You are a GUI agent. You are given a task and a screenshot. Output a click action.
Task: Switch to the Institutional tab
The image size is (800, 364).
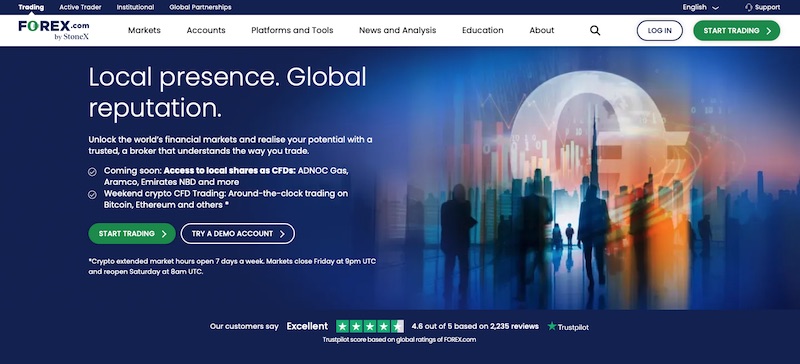coord(135,7)
